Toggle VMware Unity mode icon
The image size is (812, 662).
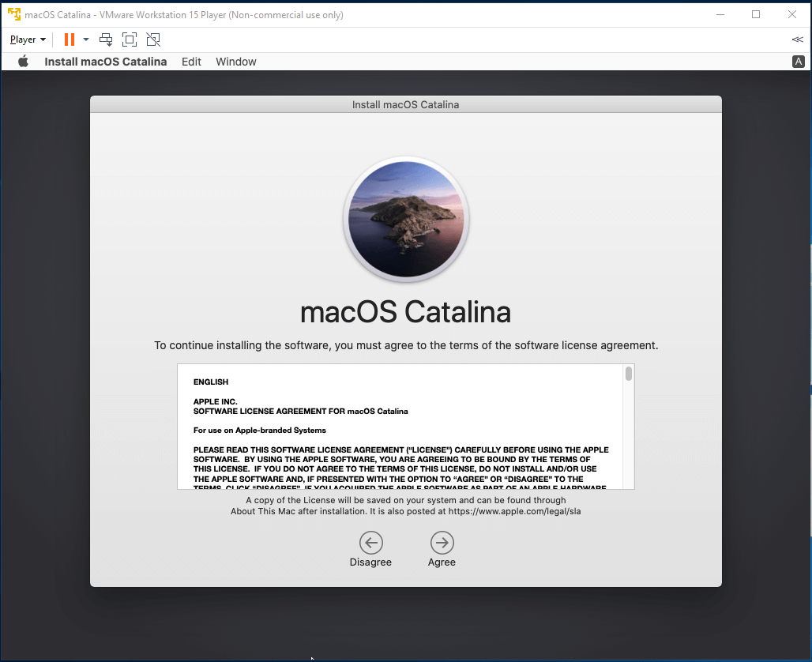(153, 39)
